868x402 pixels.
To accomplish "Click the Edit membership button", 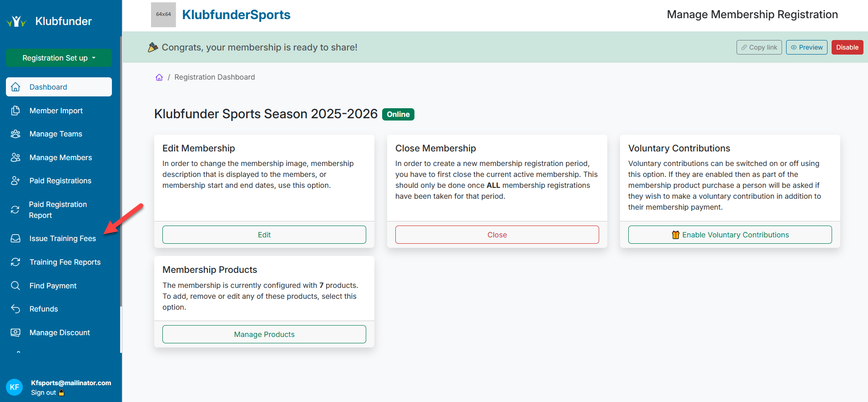I will [x=264, y=235].
